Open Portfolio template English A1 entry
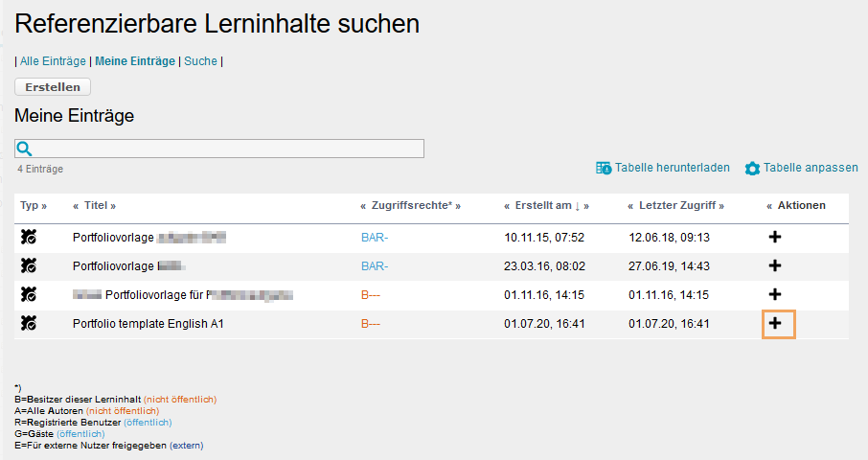The height and width of the screenshot is (460, 868). point(148,324)
